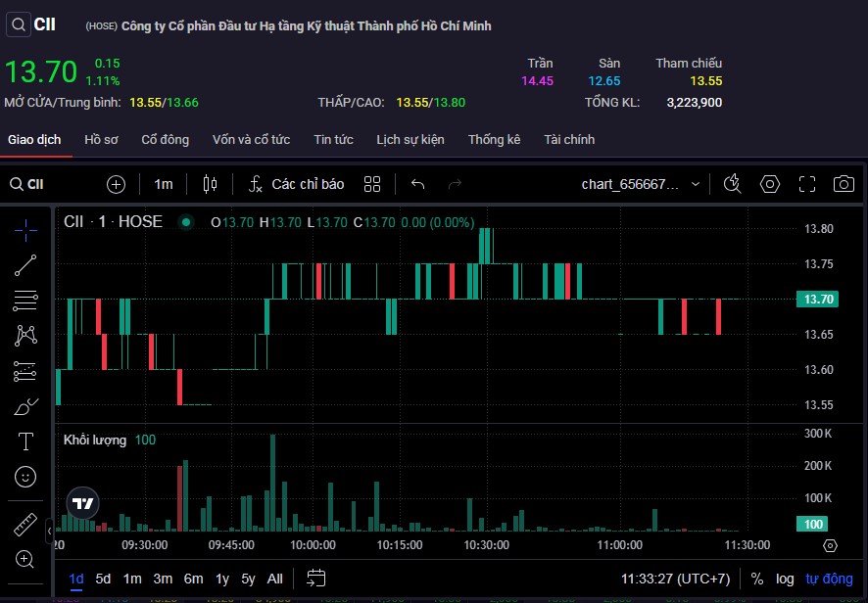The image size is (868, 603).
Task: Enter fullscreen chart mode
Action: pyautogui.click(x=807, y=184)
